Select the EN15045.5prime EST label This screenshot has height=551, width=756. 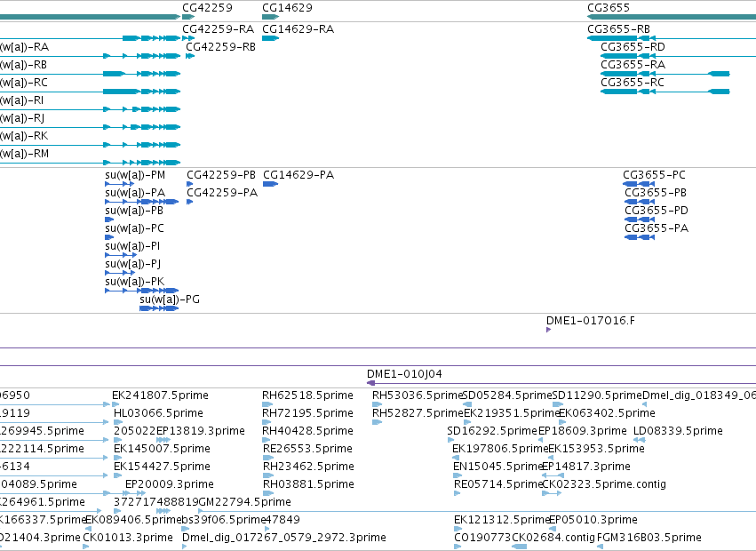pos(498,467)
